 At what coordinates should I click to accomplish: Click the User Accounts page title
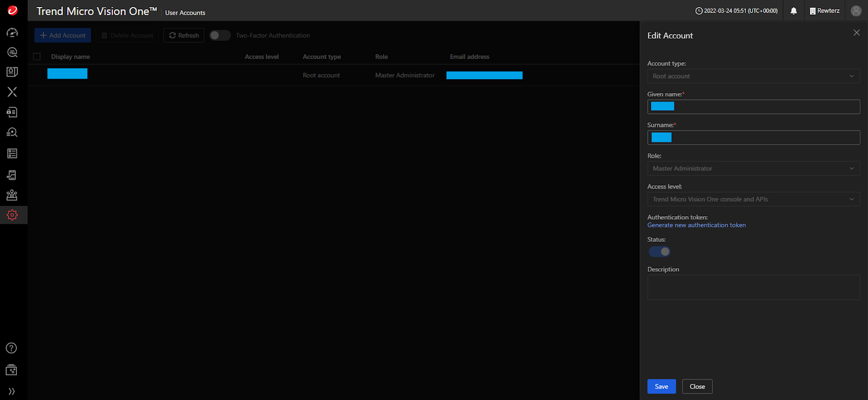click(x=185, y=13)
